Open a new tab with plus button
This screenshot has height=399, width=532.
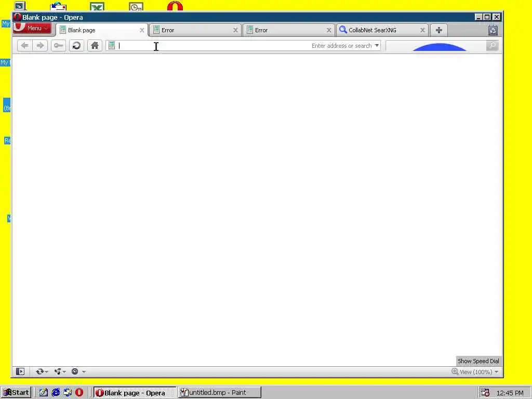pyautogui.click(x=438, y=30)
